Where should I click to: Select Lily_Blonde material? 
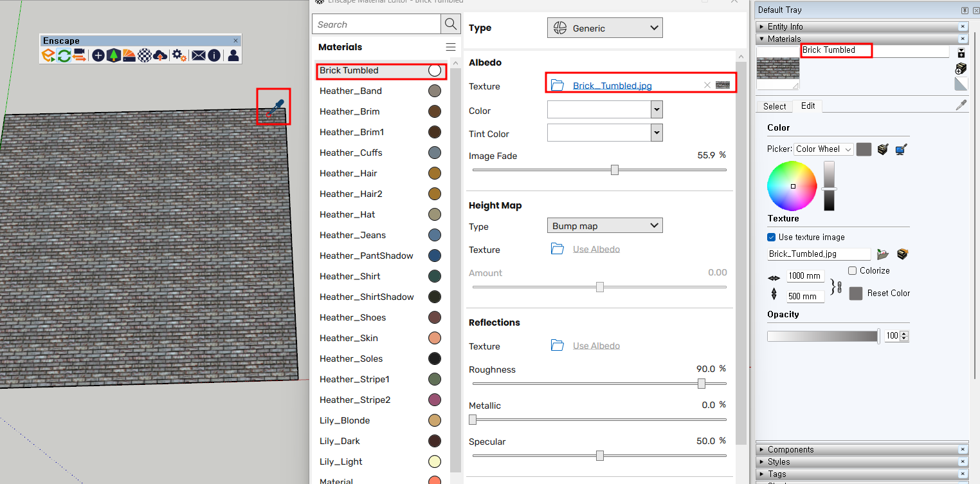[x=381, y=420]
